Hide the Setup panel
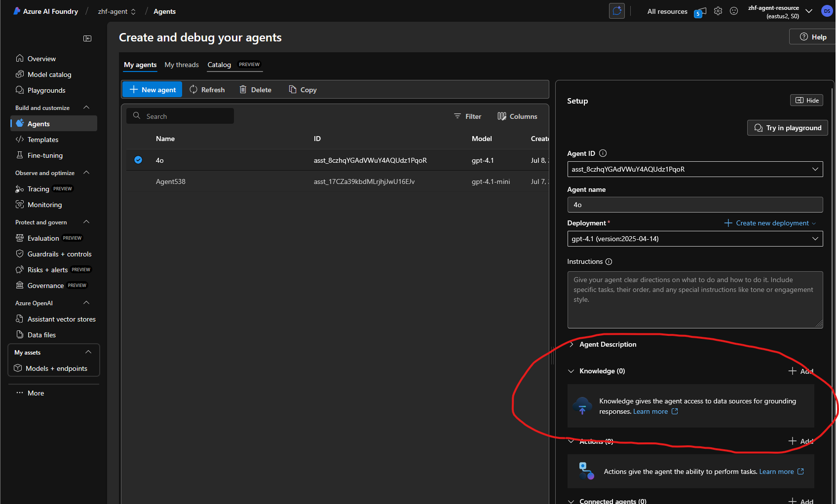The image size is (839, 504). click(x=806, y=100)
